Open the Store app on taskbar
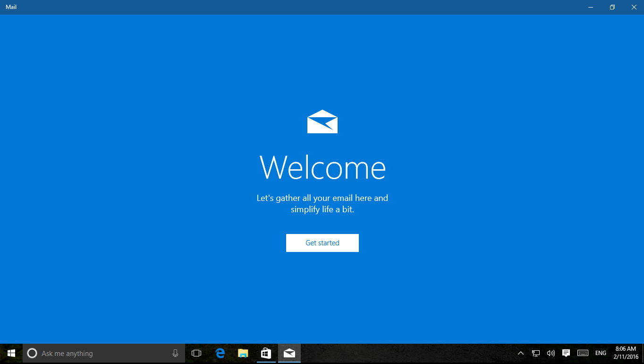644x364 pixels. point(266,353)
